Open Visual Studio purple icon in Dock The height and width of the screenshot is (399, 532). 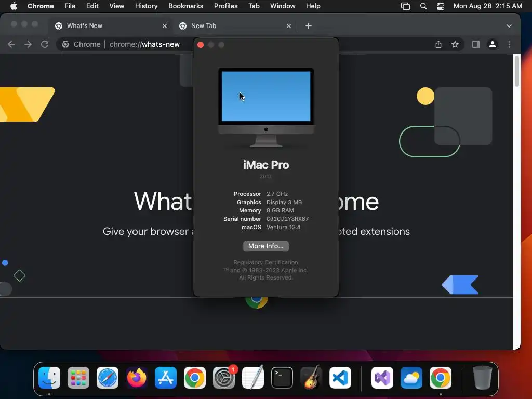point(382,378)
